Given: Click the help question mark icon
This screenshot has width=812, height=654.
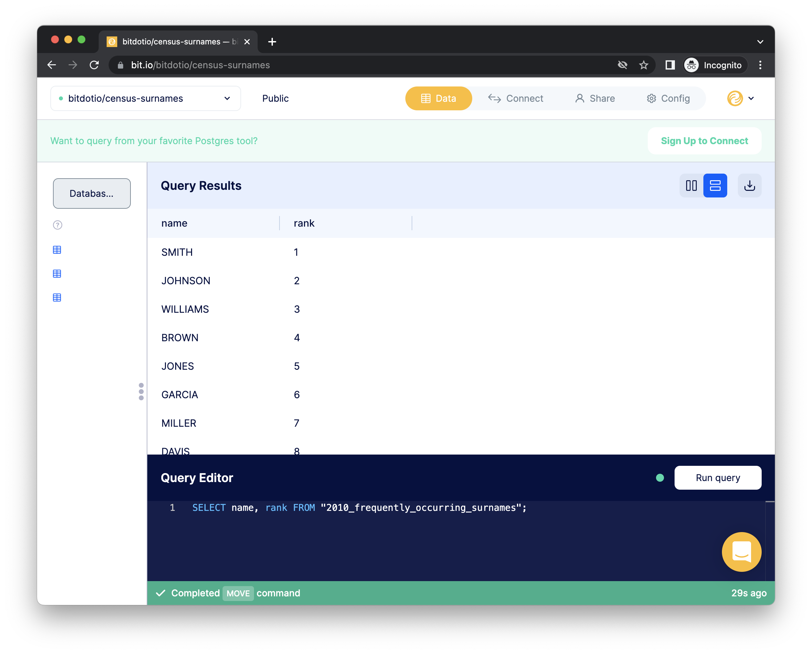Looking at the screenshot, I should click(x=57, y=225).
